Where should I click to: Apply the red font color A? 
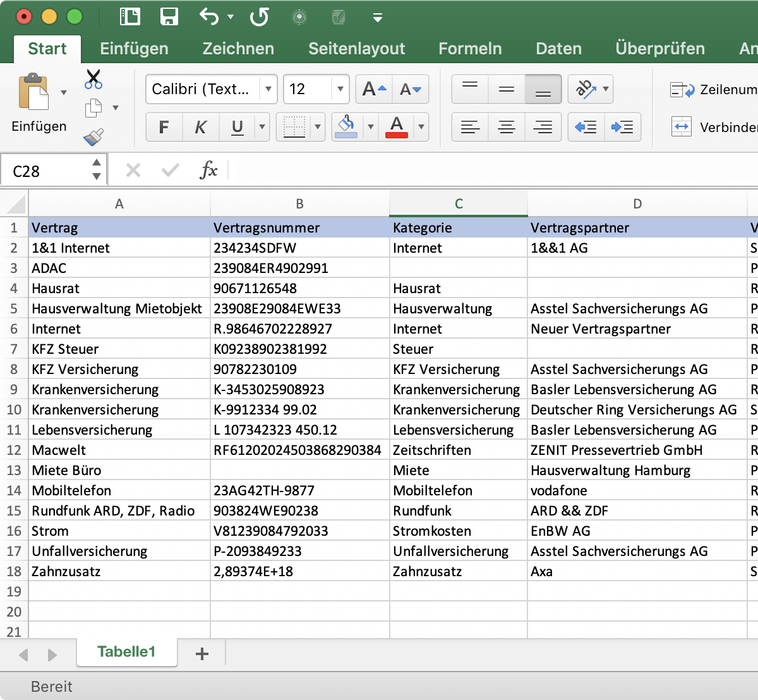pos(397,127)
